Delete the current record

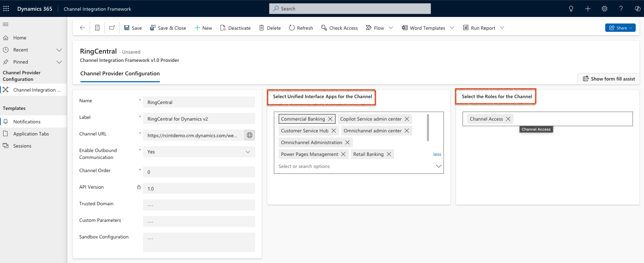click(x=270, y=28)
